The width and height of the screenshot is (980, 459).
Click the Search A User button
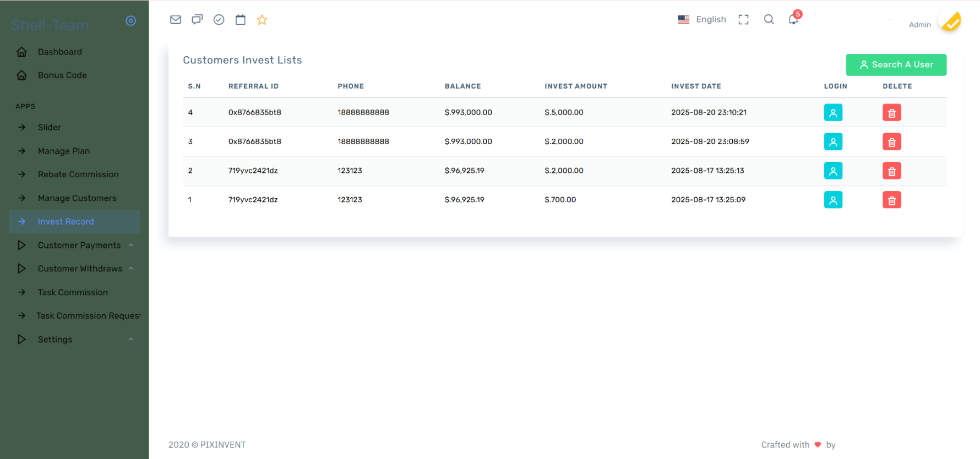tap(896, 65)
